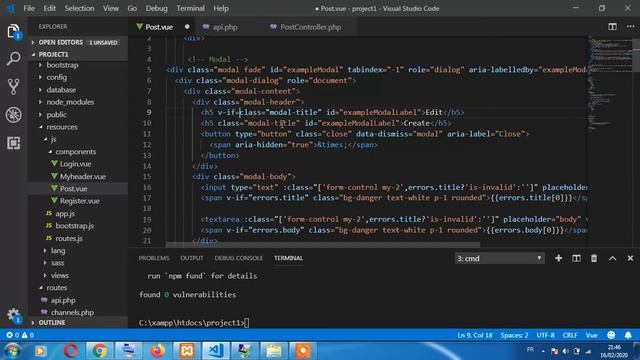Open notifications bell in status bar
This screenshot has width=640, height=360.
coord(628,335)
